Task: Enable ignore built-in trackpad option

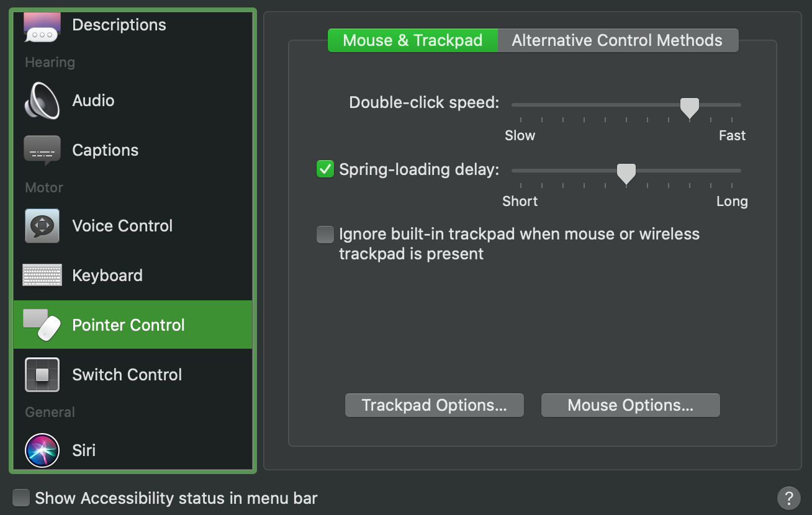Action: 325,234
